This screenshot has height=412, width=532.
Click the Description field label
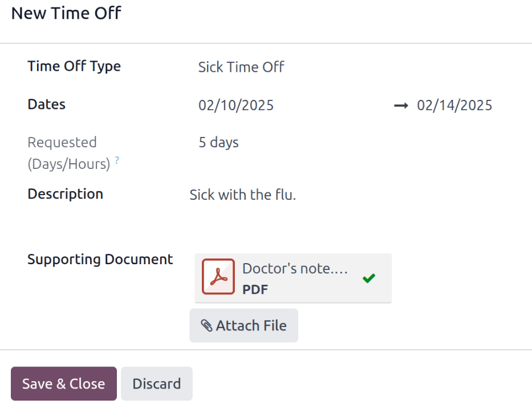[x=65, y=194]
